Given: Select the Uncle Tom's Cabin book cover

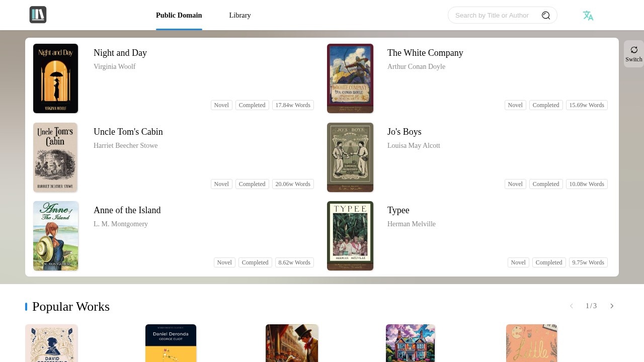Looking at the screenshot, I should [x=55, y=157].
